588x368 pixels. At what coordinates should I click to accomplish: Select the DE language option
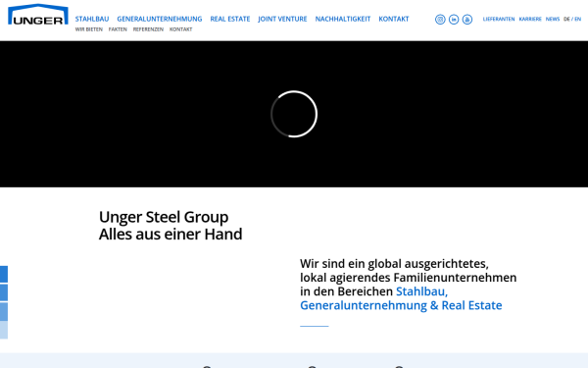click(566, 19)
